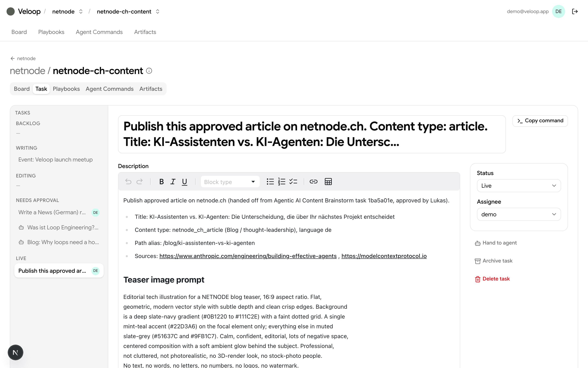The image size is (588, 368).
Task: Insert a table via the table icon
Action: coord(328,182)
